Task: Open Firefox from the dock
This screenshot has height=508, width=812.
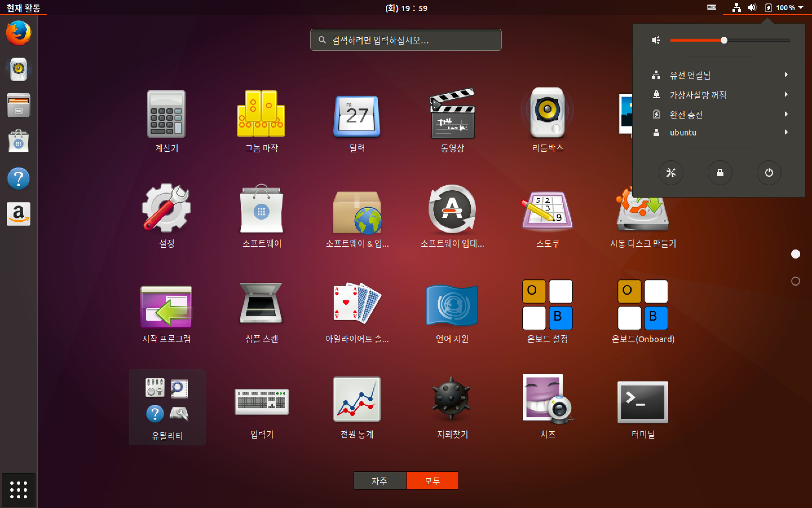Action: (x=18, y=33)
